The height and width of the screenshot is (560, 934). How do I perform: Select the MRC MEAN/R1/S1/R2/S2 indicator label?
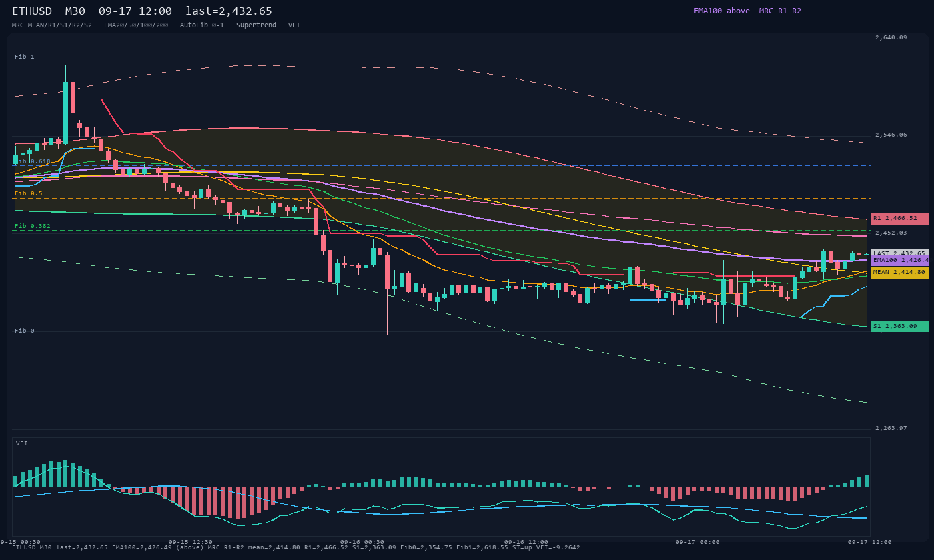pyautogui.click(x=52, y=25)
